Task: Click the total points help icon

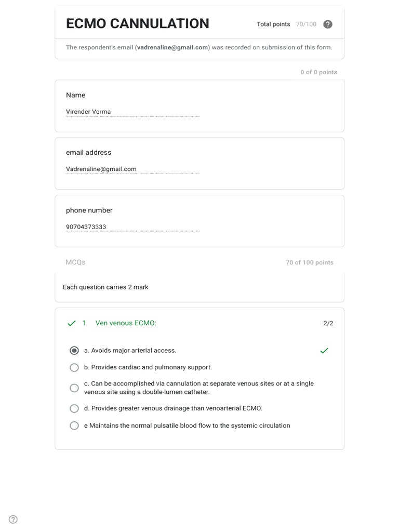Action: 327,24
